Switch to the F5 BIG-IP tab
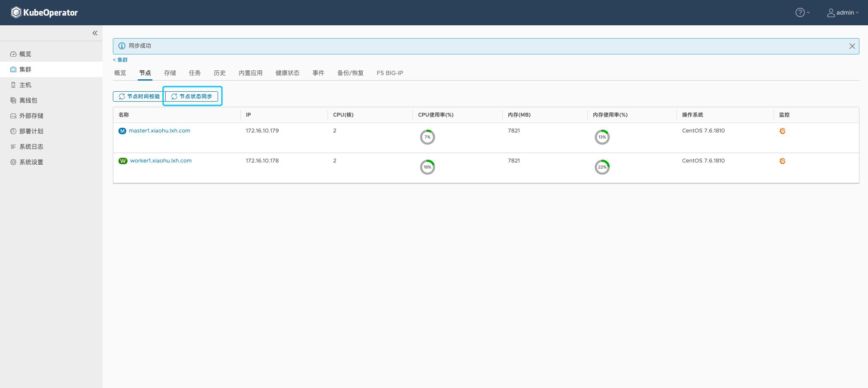Viewport: 868px width, 388px height. [390, 73]
